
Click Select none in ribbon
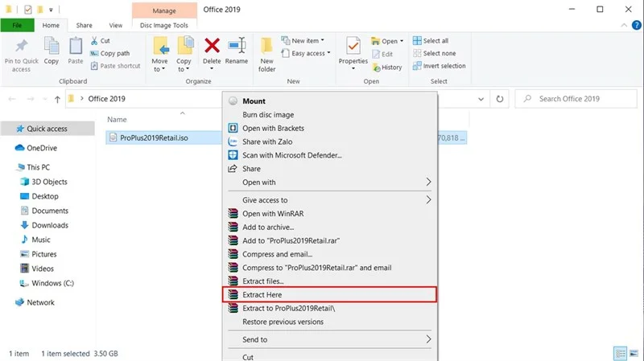tap(434, 53)
